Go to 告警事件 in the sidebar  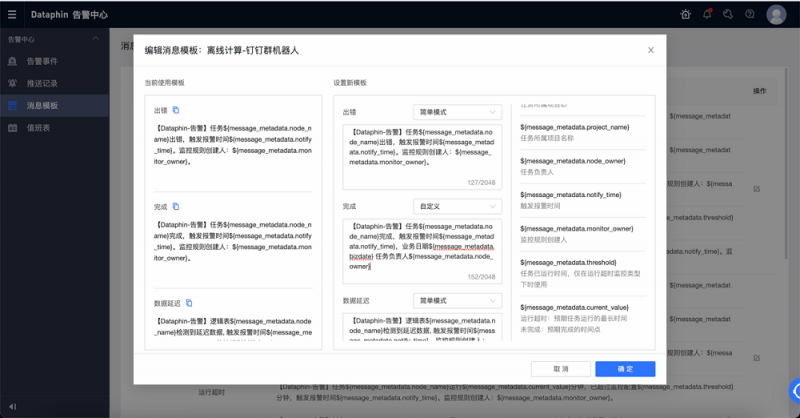42,61
